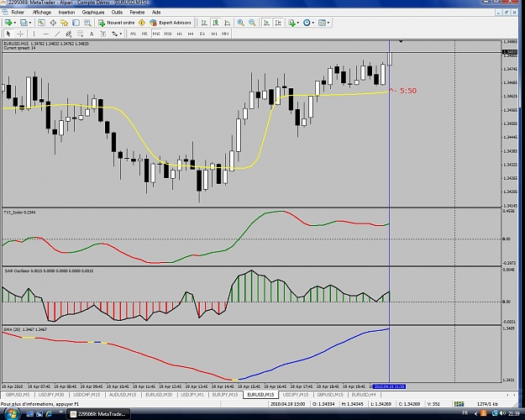The width and height of the screenshot is (525, 420).
Task: Open the Fenetre menu
Action: click(x=137, y=13)
